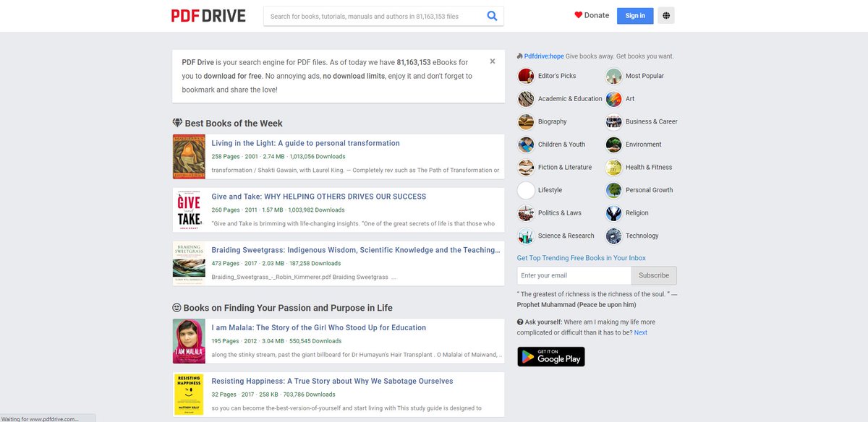Click the PDF Drive logo
The width and height of the screenshot is (868, 422).
point(208,16)
